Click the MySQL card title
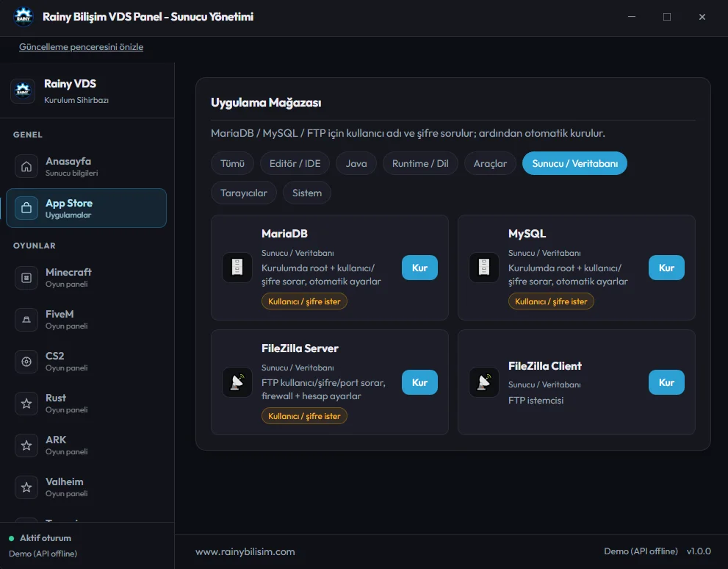728x569 pixels. point(527,234)
